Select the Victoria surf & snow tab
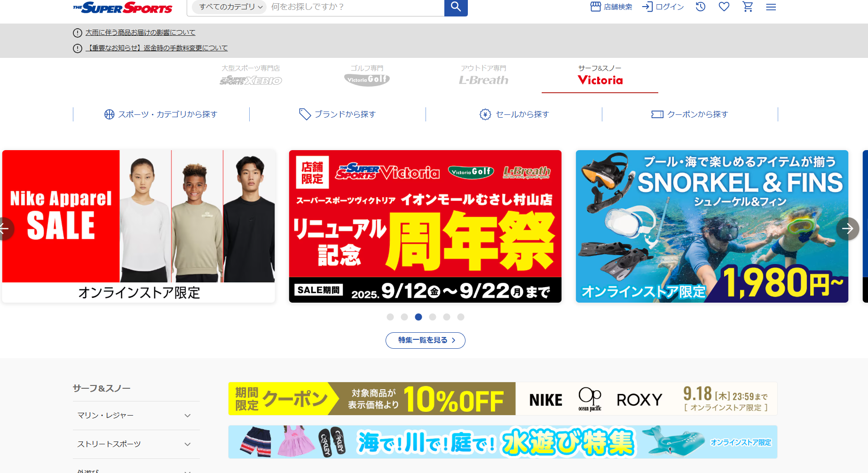 [x=600, y=76]
